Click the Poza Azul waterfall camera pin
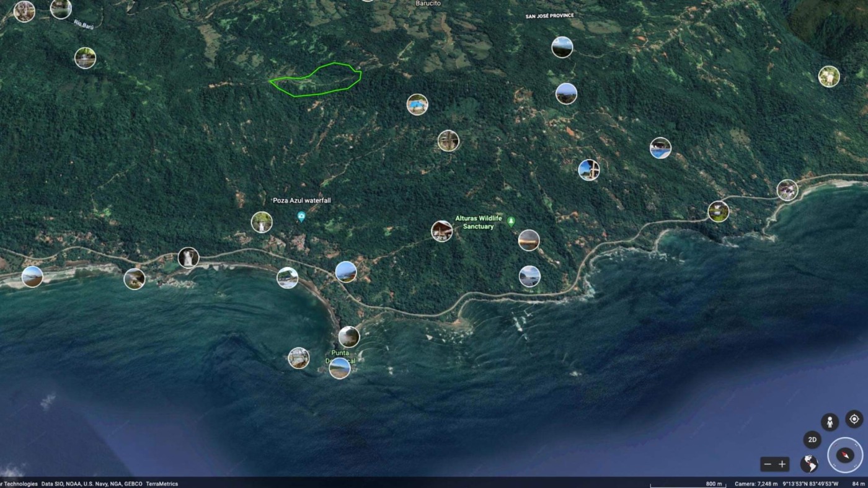Viewport: 868px width, 488px height. coord(301,216)
